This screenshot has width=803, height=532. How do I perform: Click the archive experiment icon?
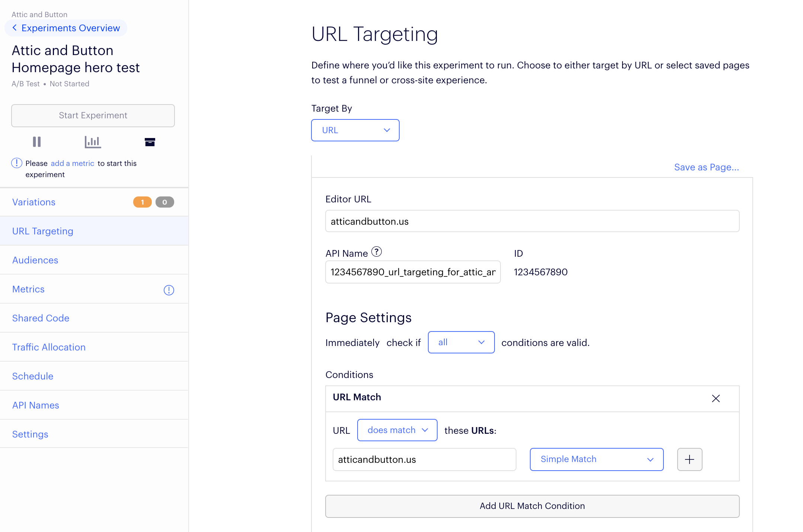pyautogui.click(x=150, y=142)
